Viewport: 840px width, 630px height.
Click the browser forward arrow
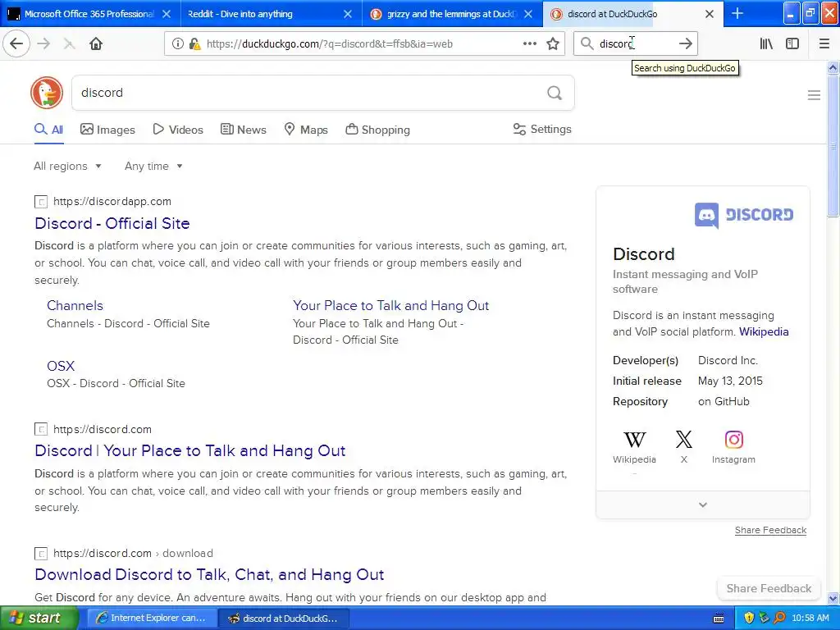(x=44, y=44)
